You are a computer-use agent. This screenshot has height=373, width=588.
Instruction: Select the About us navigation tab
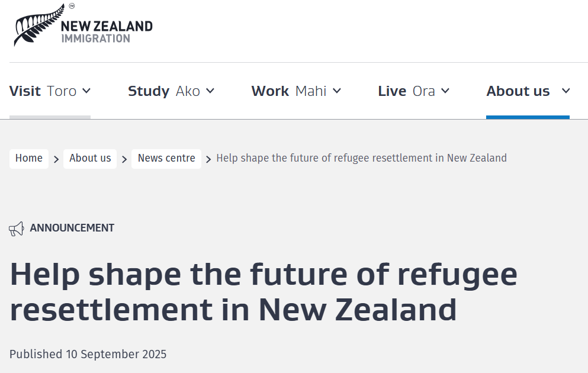pos(518,91)
